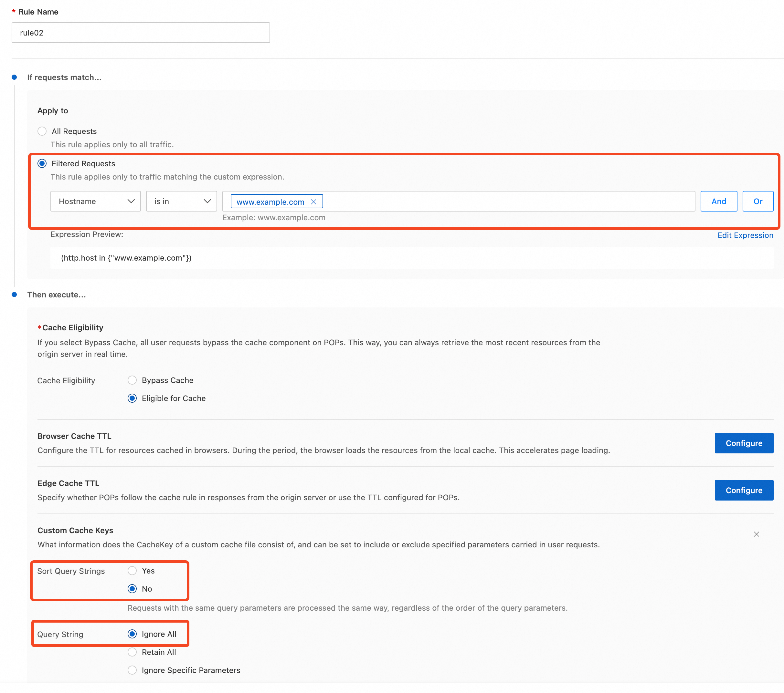Image resolution: width=784 pixels, height=693 pixels.
Task: Choose Eligible for Cache option
Action: (132, 398)
